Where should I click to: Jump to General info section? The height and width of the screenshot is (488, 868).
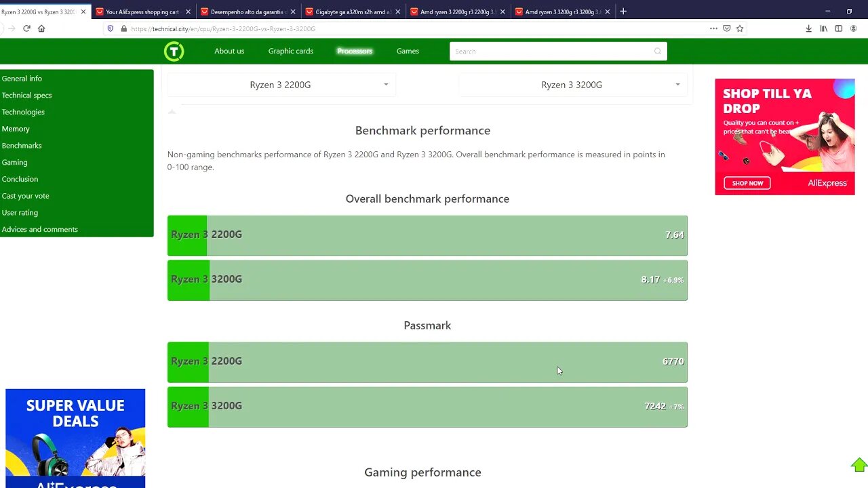coord(22,79)
